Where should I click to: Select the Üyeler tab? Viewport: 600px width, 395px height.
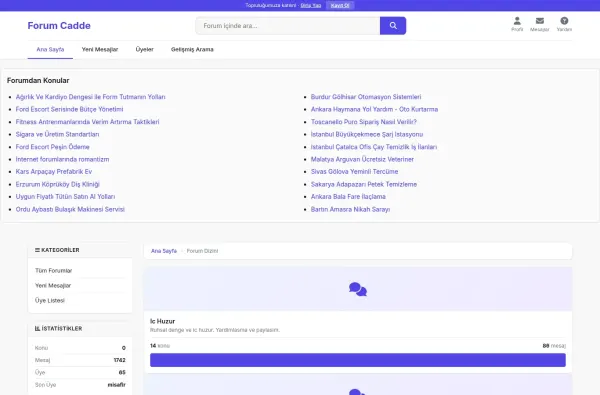145,49
